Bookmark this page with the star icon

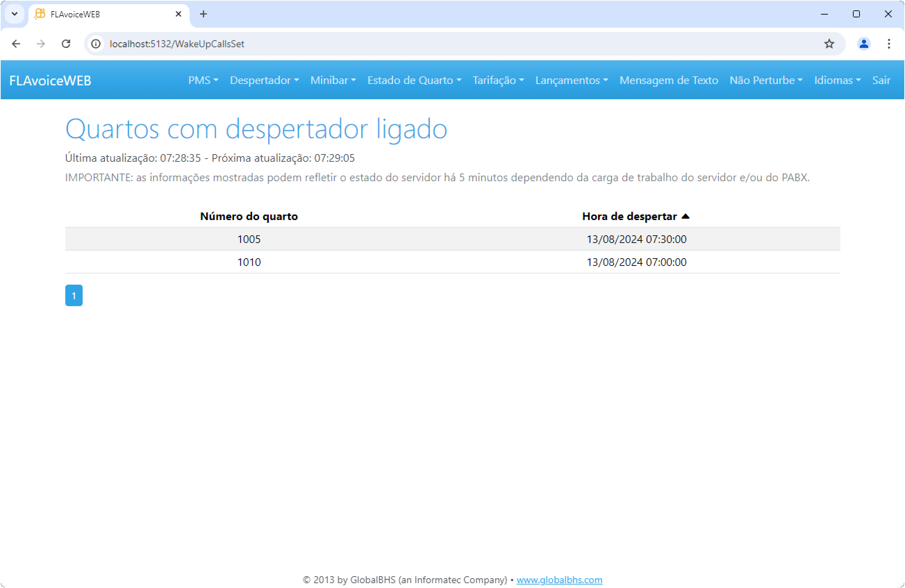point(829,44)
